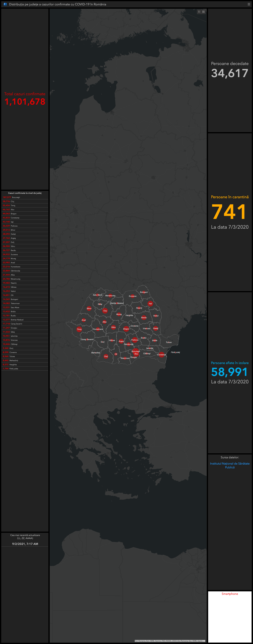Viewport: 253px width, 644px height.
Task: Select Satu Mare row in the county list
Action: 25,307
